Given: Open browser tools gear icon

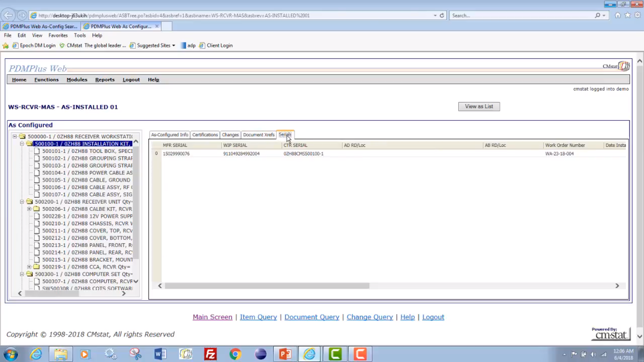Looking at the screenshot, I should 637,15.
